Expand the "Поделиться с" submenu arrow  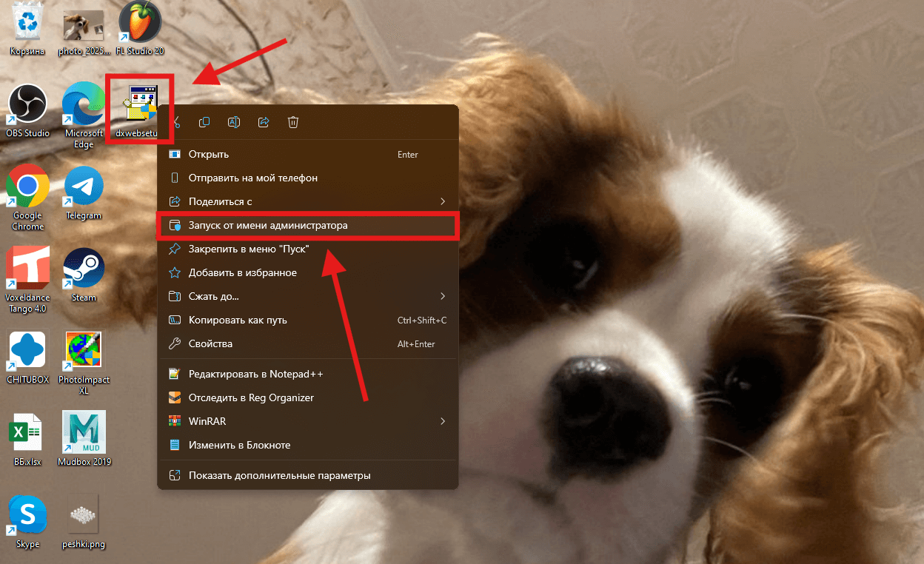[x=443, y=201]
